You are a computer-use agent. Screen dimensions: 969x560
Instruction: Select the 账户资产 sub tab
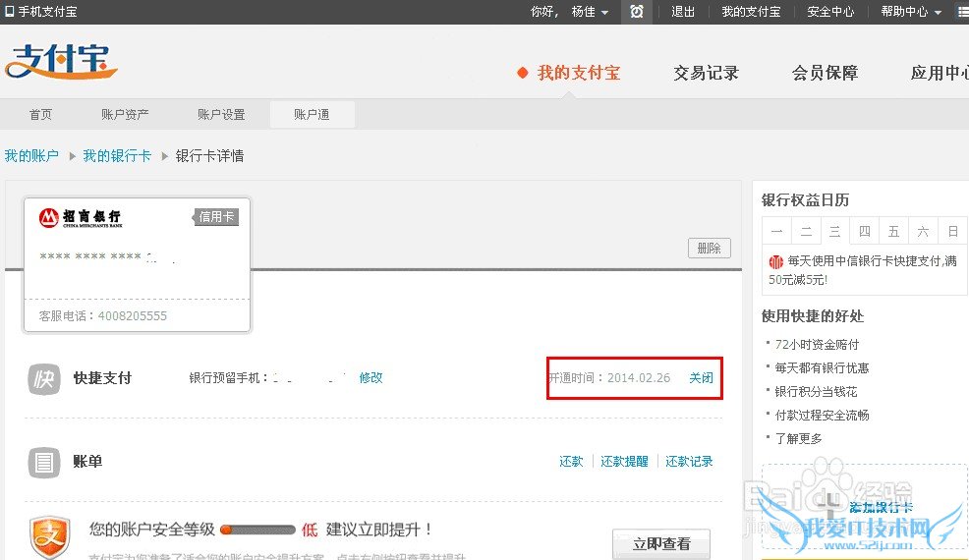tap(125, 114)
